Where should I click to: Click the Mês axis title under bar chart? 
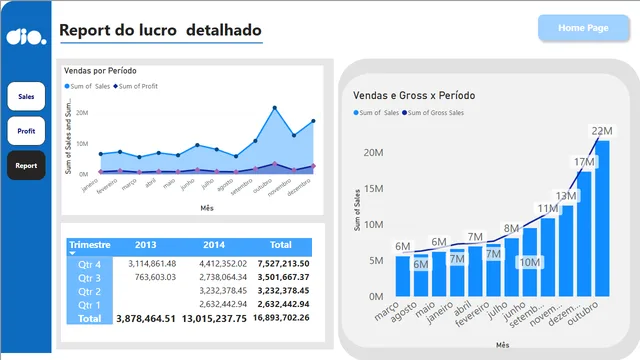(x=502, y=345)
